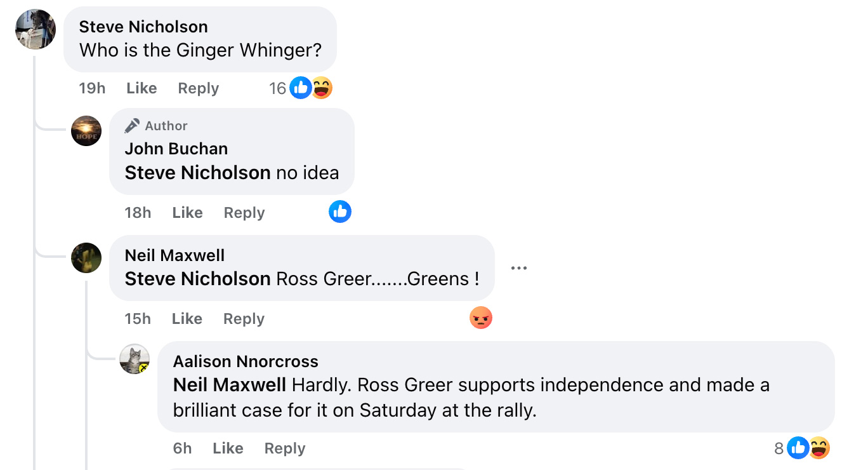Open John Buchan's HOPE avatar
Viewport: 868px width, 470px height.
86,131
